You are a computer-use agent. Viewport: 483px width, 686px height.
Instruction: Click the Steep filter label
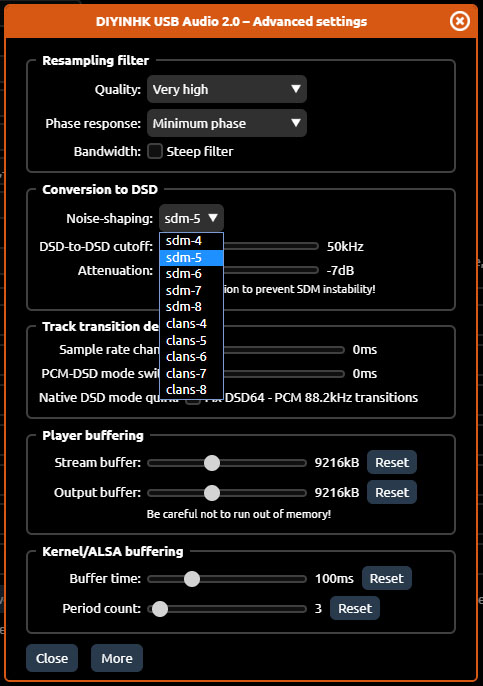(200, 152)
